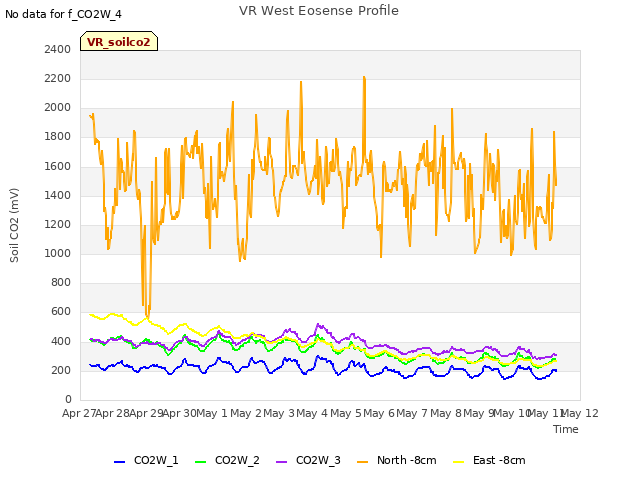Click the yellow East -8cm legend swatch
The image size is (640, 480).
tap(459, 462)
